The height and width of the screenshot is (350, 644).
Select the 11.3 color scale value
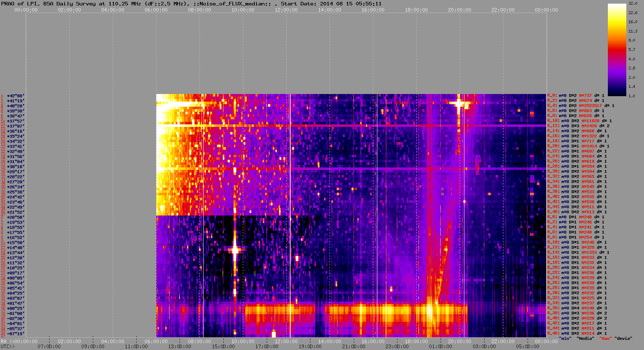point(633,31)
